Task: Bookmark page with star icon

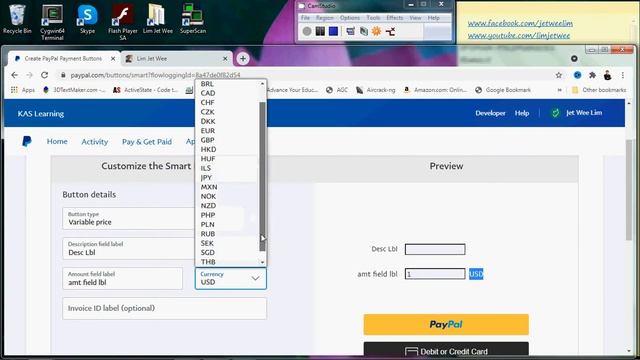Action: 559,75
